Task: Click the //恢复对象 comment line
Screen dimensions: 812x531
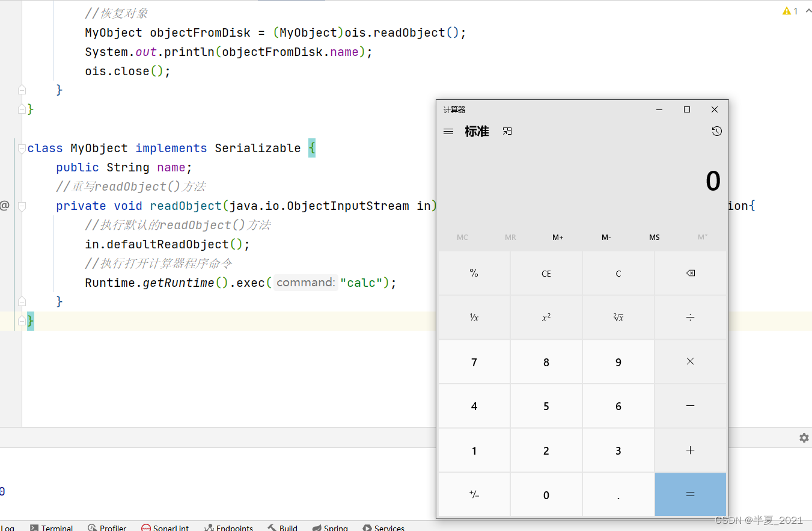Action: tap(117, 13)
